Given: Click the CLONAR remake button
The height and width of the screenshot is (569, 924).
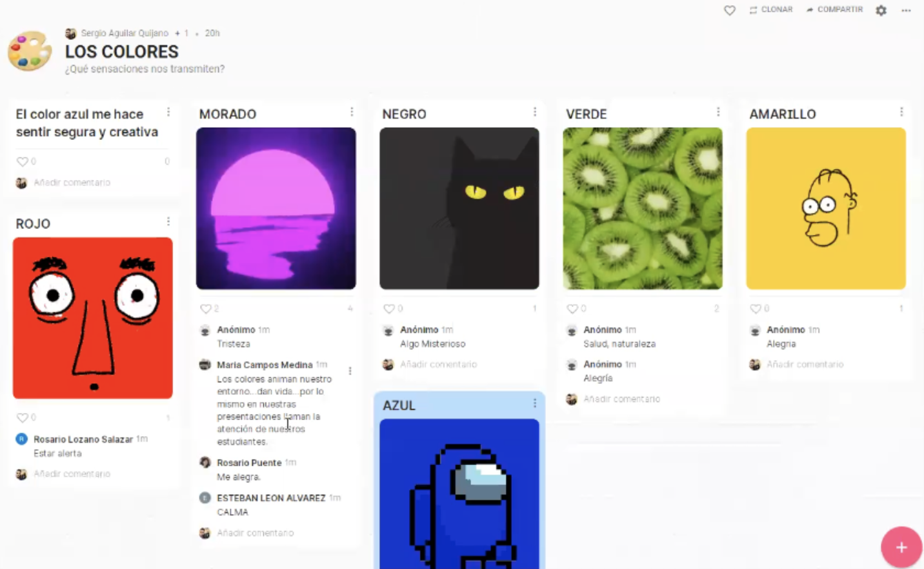Looking at the screenshot, I should pos(771,10).
